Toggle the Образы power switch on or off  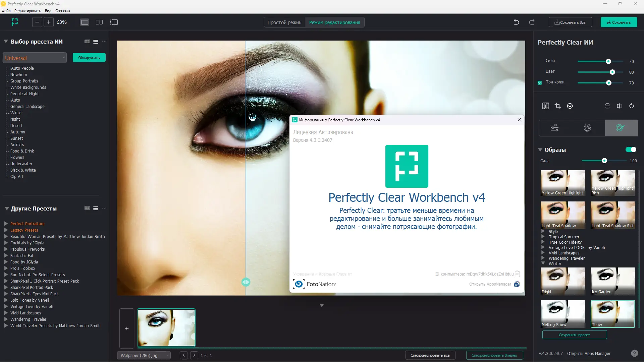point(631,149)
